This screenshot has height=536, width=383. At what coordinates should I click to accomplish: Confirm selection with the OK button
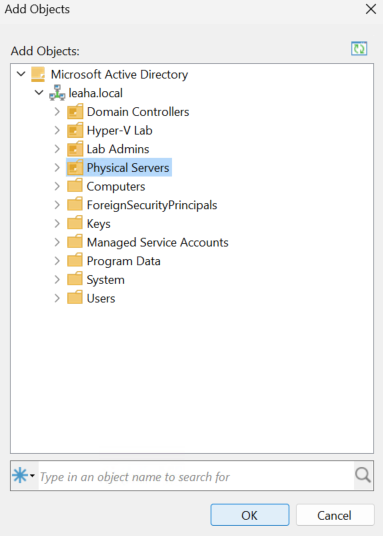point(250,515)
